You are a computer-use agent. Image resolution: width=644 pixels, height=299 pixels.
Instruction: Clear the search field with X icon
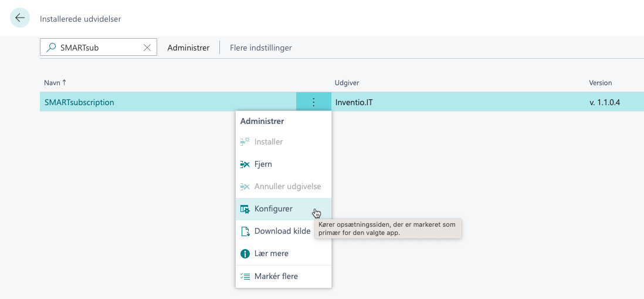pyautogui.click(x=147, y=48)
